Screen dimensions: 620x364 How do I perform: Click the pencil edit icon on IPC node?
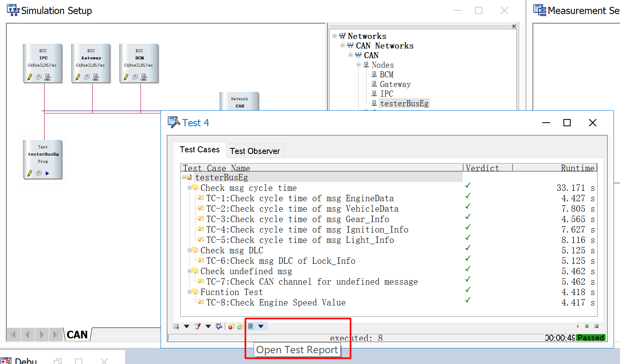point(29,77)
